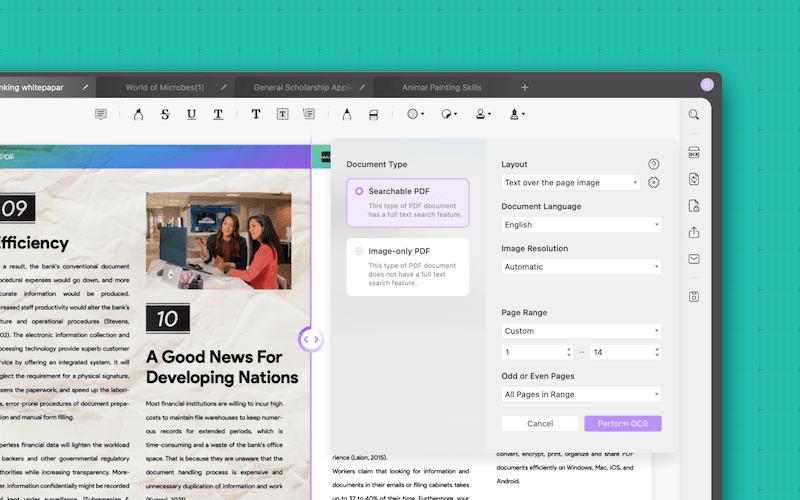This screenshot has width=800, height=500.
Task: Click the search magnifier icon in right sidebar
Action: tap(694, 115)
